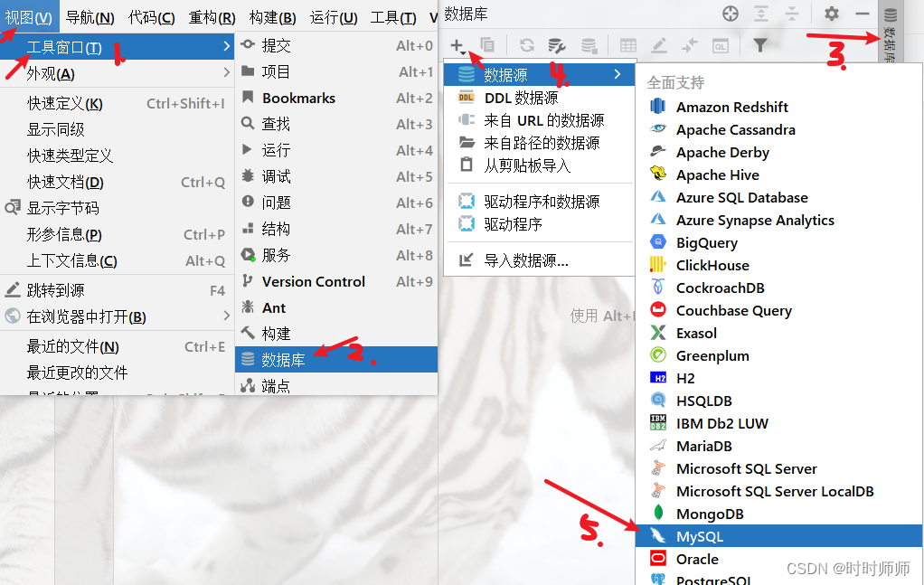The height and width of the screenshot is (585, 924).
Task: Open the 问题 tool window
Action: click(336, 203)
